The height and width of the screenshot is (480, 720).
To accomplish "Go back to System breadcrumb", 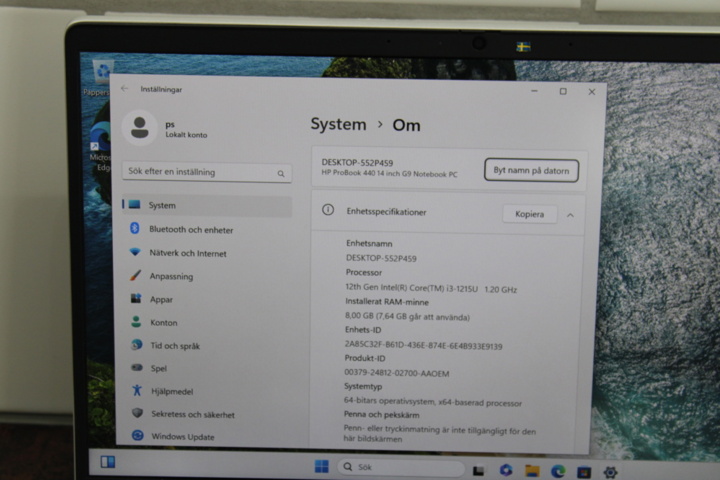I will [x=338, y=124].
